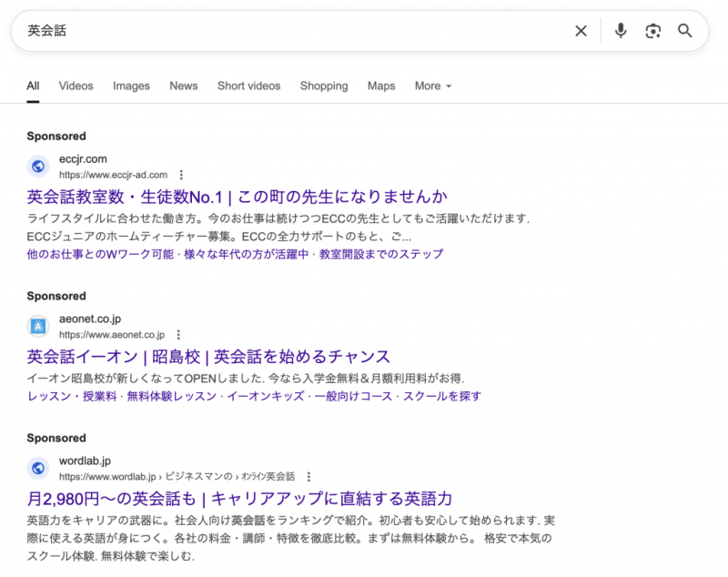Open the 月2,980円〜の英会話も ad headline
The width and height of the screenshot is (728, 577).
click(239, 499)
